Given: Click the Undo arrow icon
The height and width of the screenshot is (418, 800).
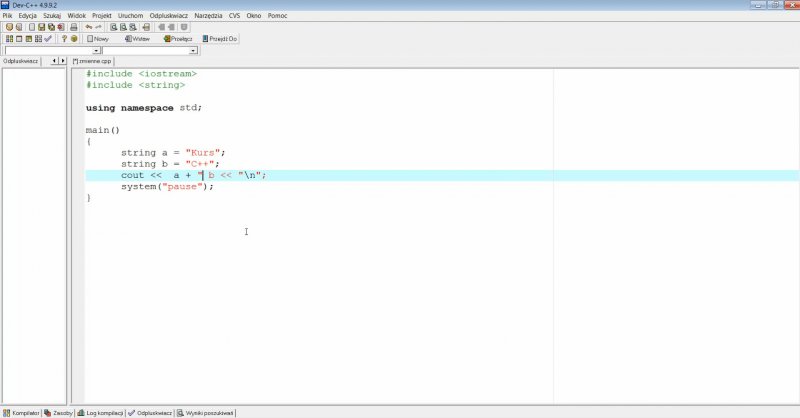Looking at the screenshot, I should click(88, 27).
